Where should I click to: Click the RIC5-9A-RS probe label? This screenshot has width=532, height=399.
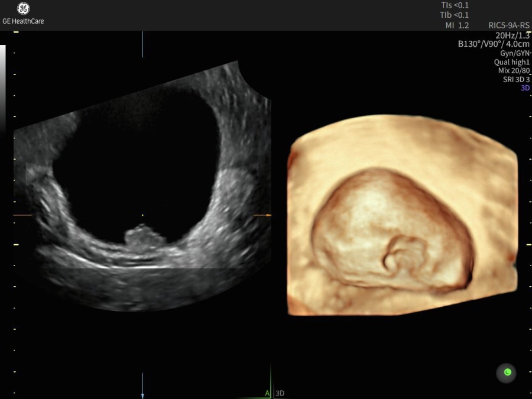click(508, 26)
